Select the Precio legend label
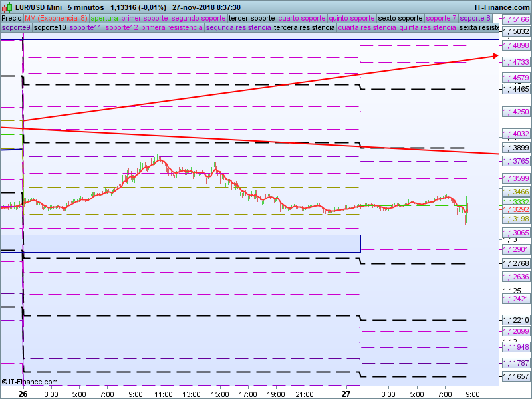 (x=11, y=18)
